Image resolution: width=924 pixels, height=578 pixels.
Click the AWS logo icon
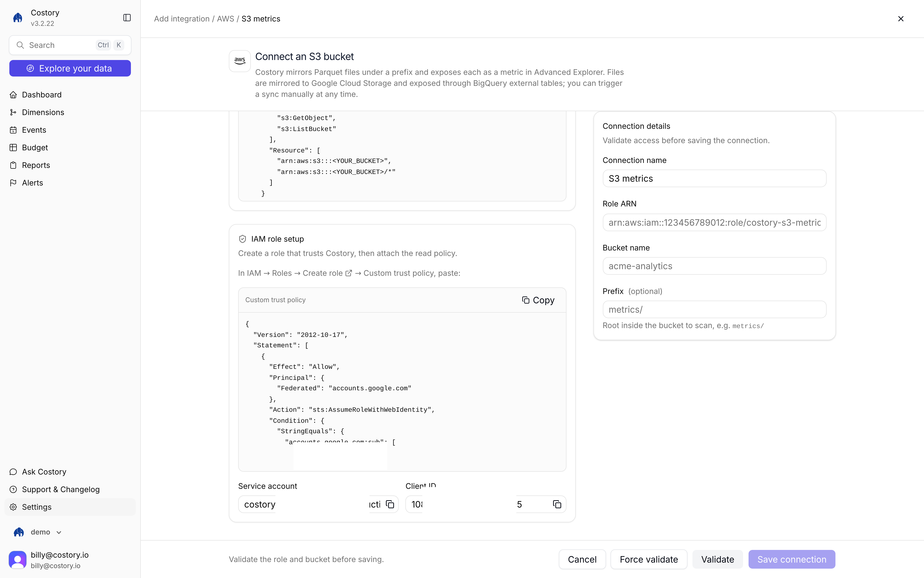tap(240, 61)
